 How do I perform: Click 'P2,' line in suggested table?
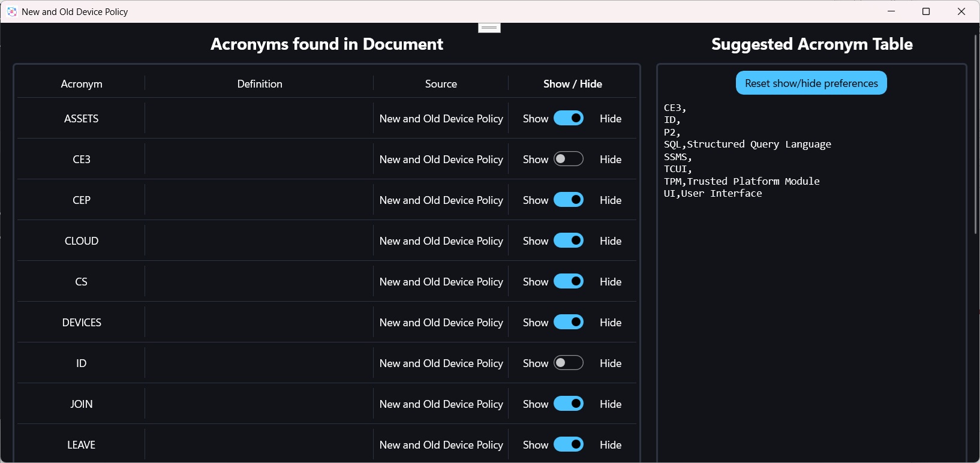pos(672,133)
